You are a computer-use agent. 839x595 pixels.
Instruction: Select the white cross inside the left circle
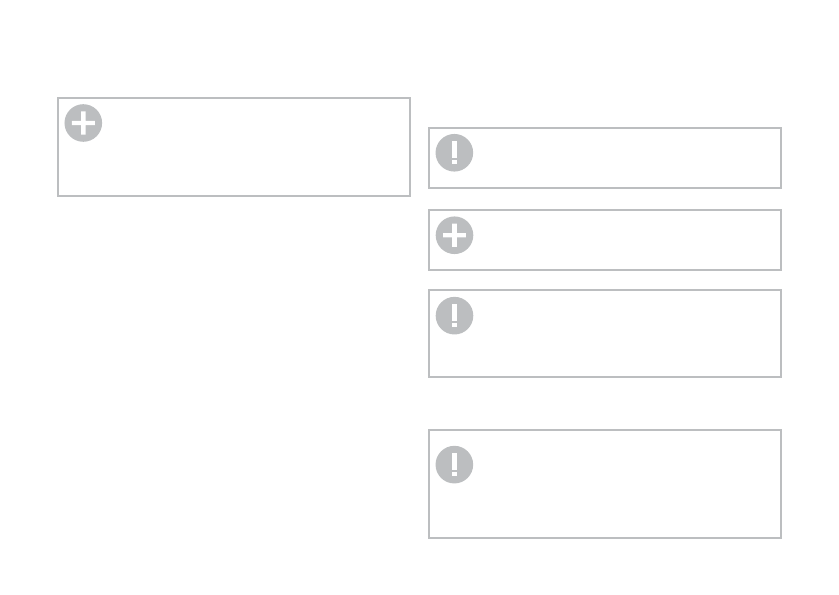click(x=83, y=123)
